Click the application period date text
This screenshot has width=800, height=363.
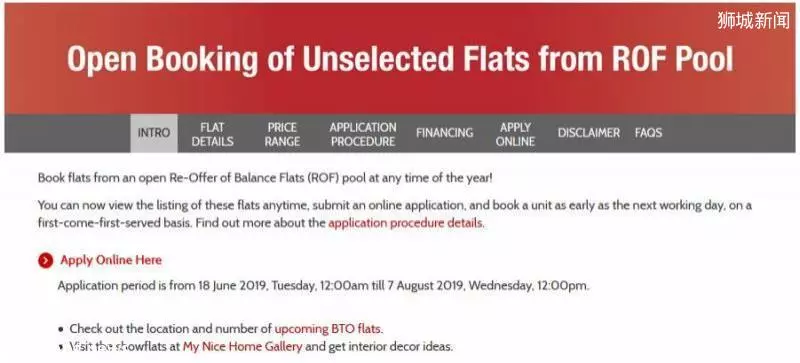323,285
